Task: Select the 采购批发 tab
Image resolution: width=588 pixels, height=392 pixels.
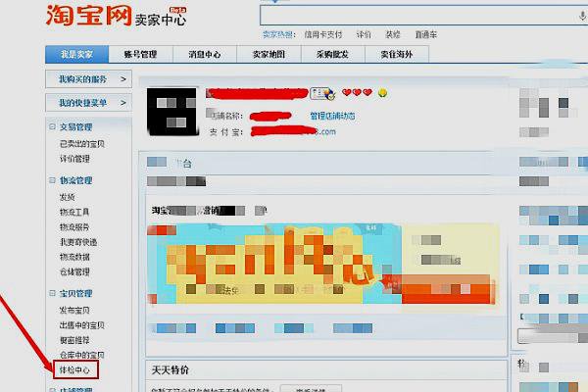Action: click(332, 55)
